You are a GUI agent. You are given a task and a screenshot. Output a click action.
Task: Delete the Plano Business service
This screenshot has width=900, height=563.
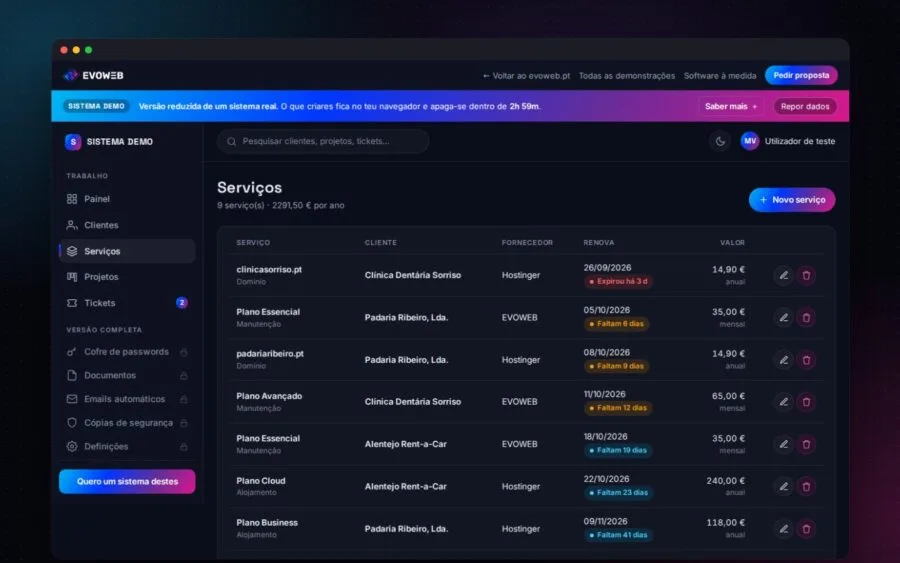(x=806, y=529)
